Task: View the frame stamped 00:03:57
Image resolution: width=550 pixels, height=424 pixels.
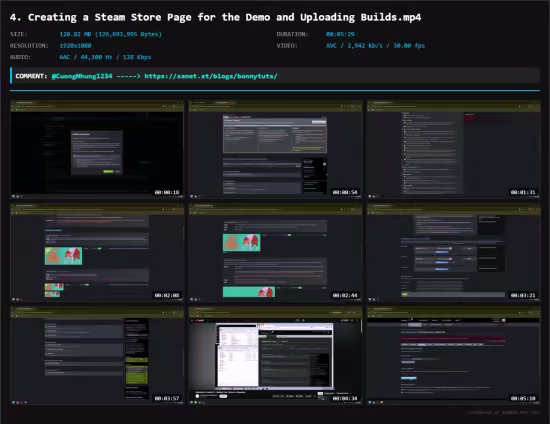Action: click(97, 356)
